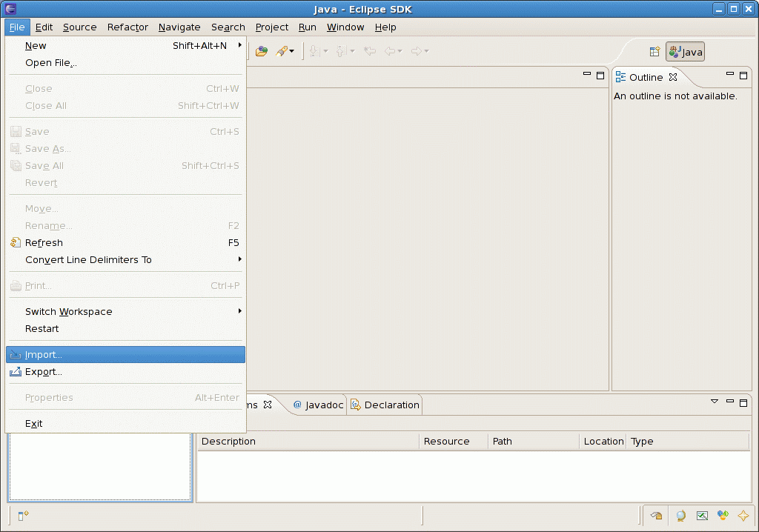
Task: Close the Outline view tab
Action: click(x=673, y=77)
